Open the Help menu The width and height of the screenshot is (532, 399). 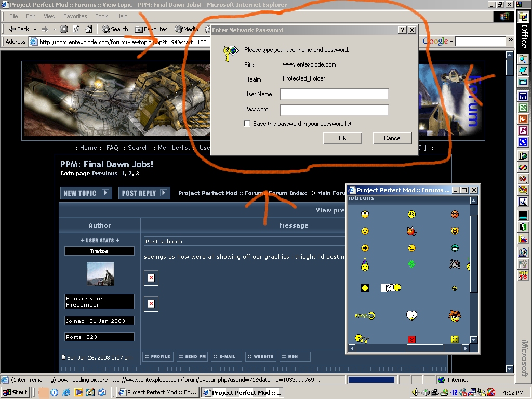[122, 16]
